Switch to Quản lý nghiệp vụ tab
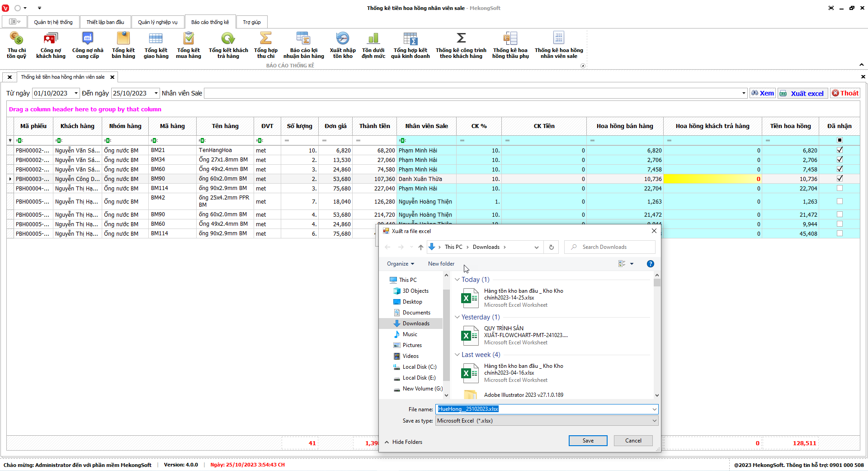The width and height of the screenshot is (868, 471). pos(157,22)
